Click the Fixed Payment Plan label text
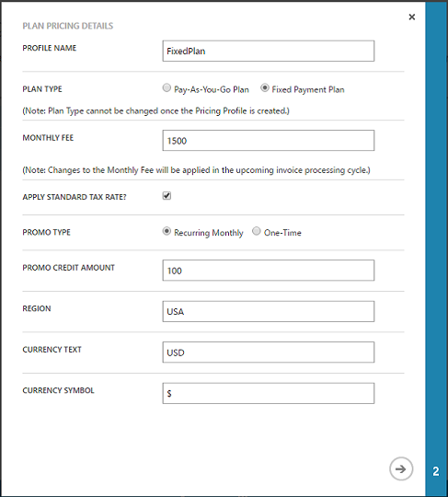Viewport: 448px width, 497px height. point(308,89)
